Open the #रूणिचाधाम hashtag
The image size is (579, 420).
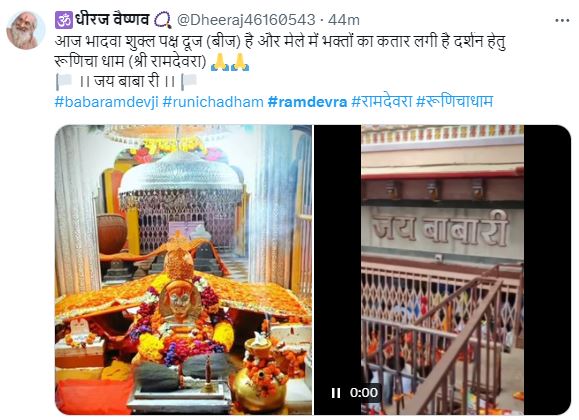point(454,101)
